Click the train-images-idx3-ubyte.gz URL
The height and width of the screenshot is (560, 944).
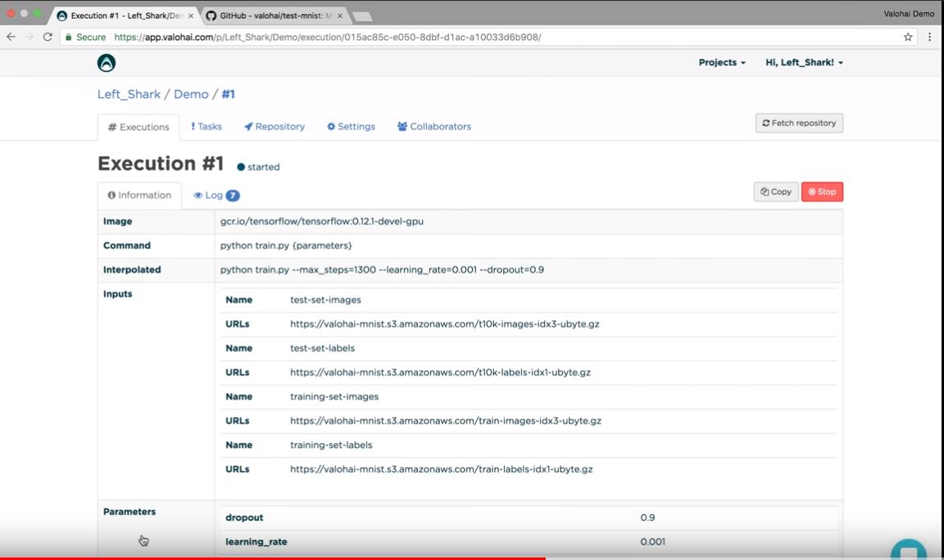446,421
